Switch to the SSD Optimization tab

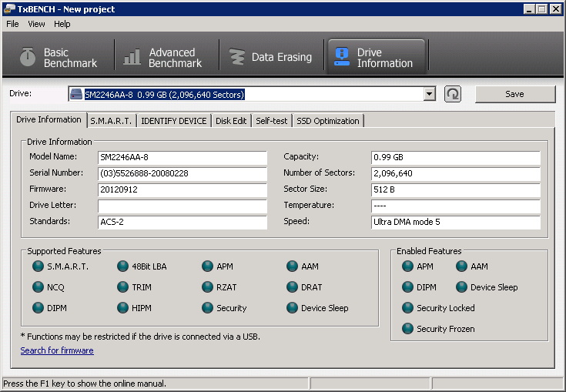(x=328, y=121)
